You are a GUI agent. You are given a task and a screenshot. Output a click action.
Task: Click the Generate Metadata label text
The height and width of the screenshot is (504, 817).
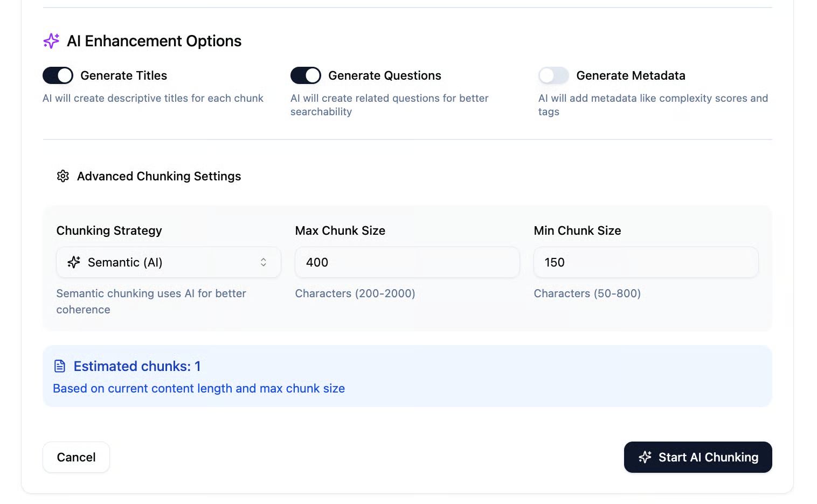coord(631,75)
